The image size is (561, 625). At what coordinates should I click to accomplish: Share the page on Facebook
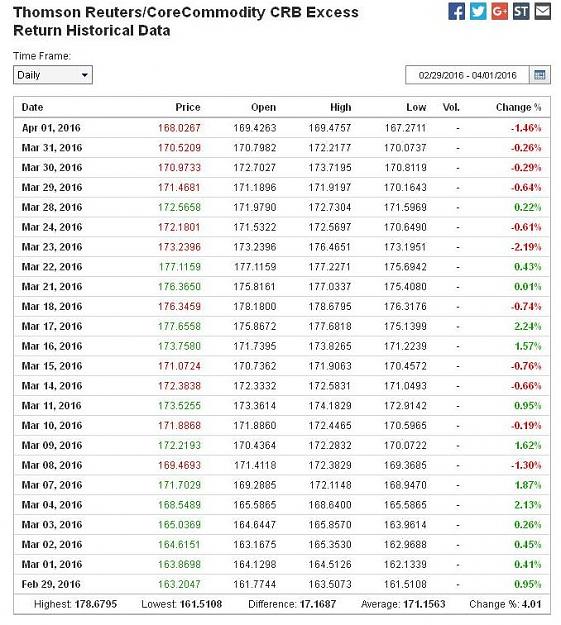[x=457, y=11]
